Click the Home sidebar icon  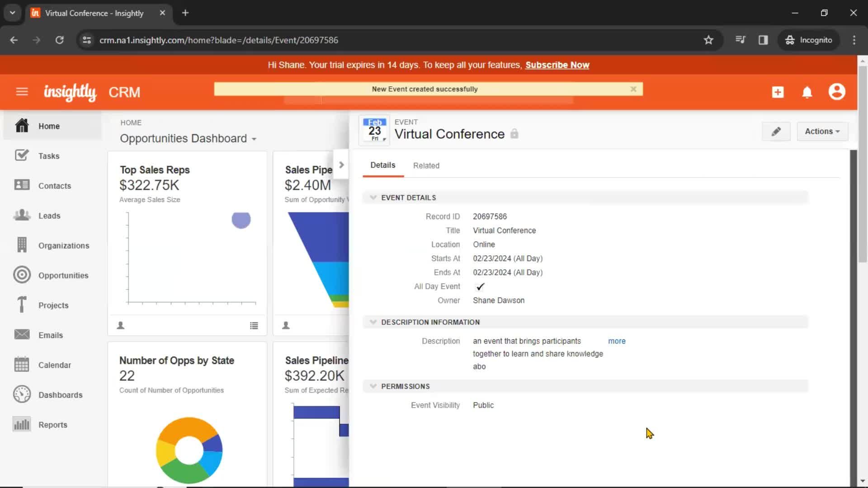[x=21, y=126]
